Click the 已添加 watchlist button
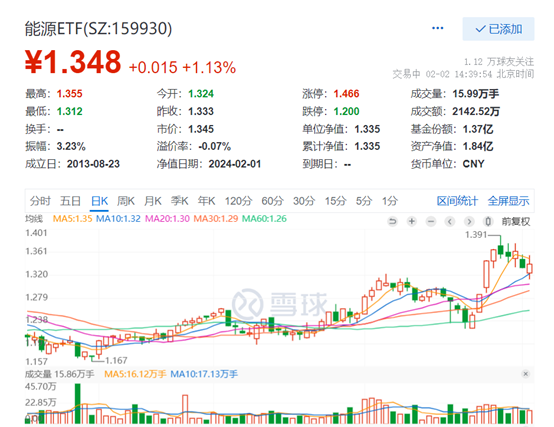Viewport: 554px width, 427px height. pos(498,29)
